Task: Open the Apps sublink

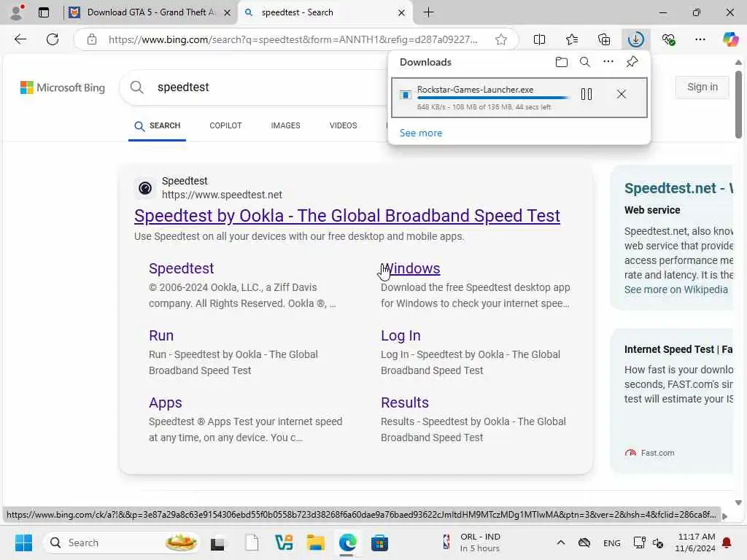Action: point(166,402)
